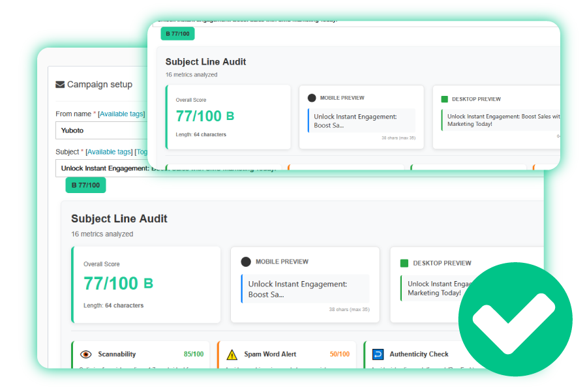Open Available tags link beside From name
Screen dimensions: 587x392
[121, 114]
